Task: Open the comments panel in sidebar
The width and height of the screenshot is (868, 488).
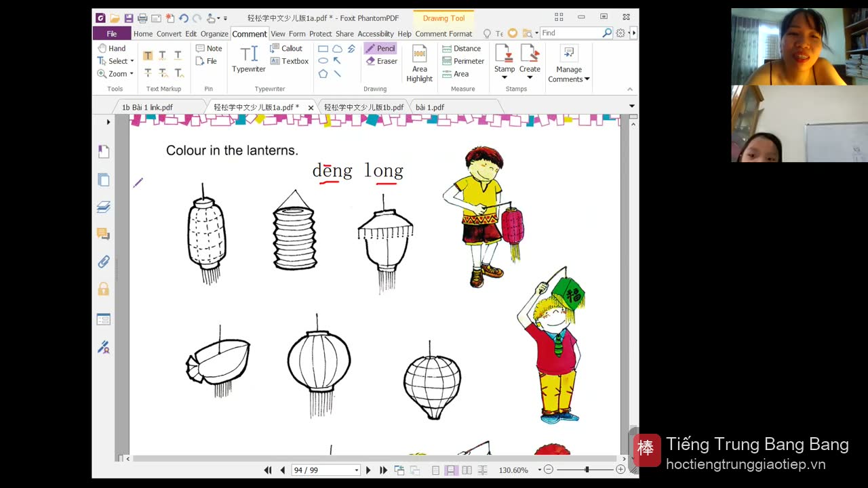Action: (104, 234)
